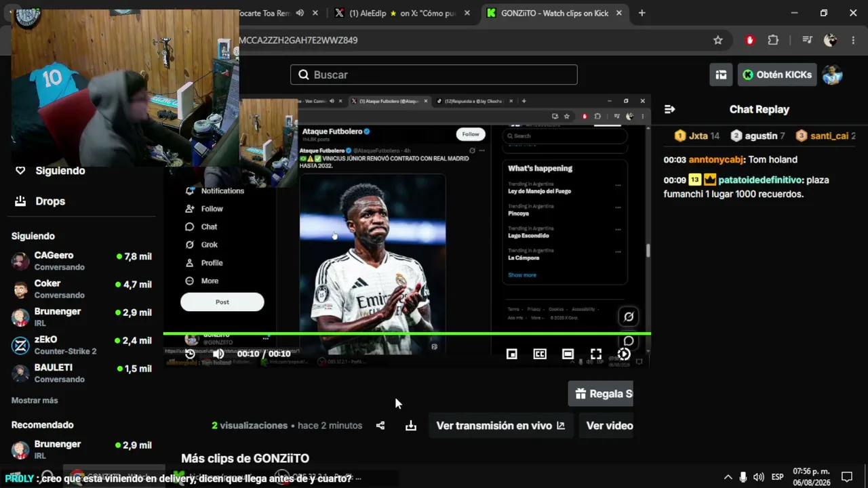Screen dimensions: 868x488
Task: Open the Kick shop/store icon
Action: pyautogui.click(x=721, y=75)
